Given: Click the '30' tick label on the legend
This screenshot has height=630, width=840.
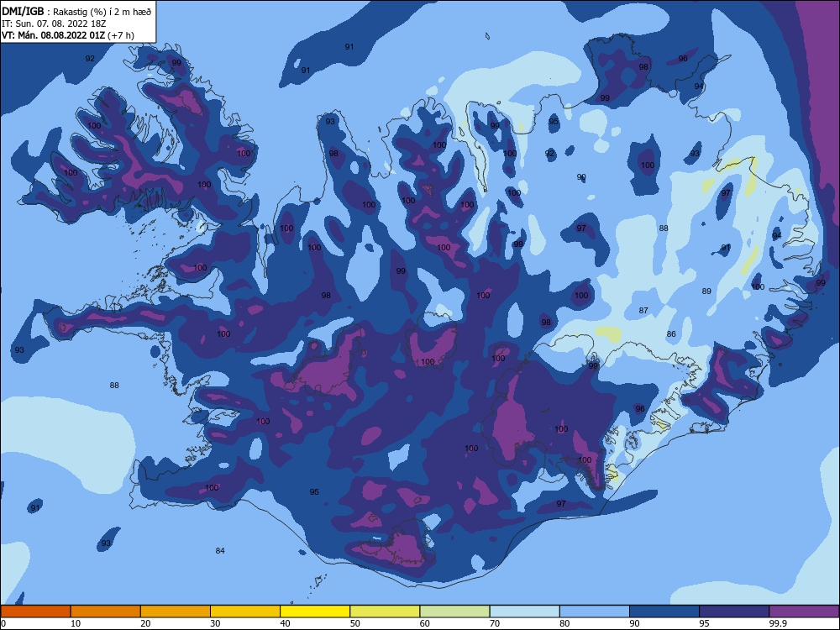Looking at the screenshot, I should click(215, 623).
